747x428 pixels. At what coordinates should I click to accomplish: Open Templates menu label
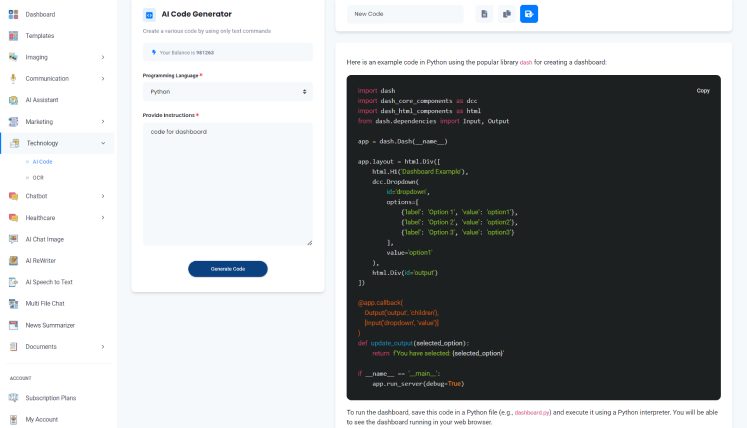click(40, 36)
